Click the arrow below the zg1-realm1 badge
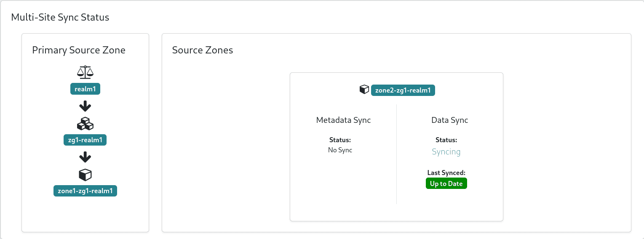 click(85, 157)
